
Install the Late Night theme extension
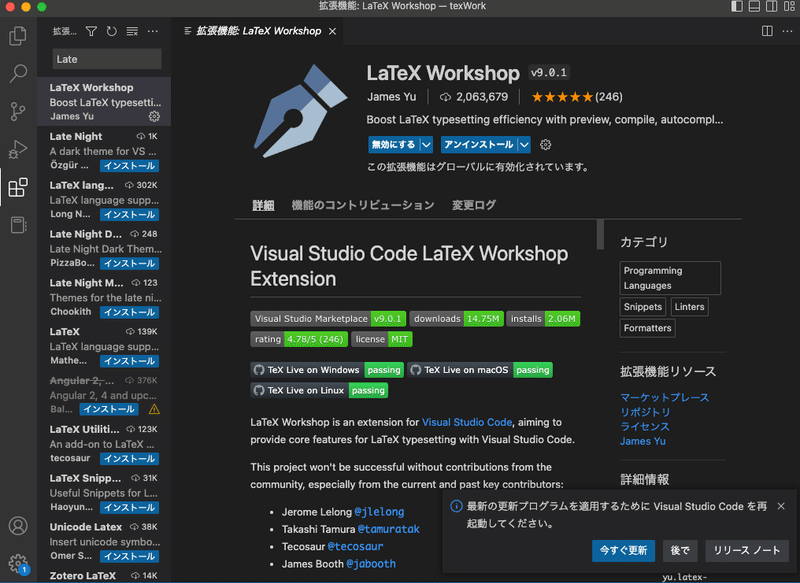click(129, 164)
